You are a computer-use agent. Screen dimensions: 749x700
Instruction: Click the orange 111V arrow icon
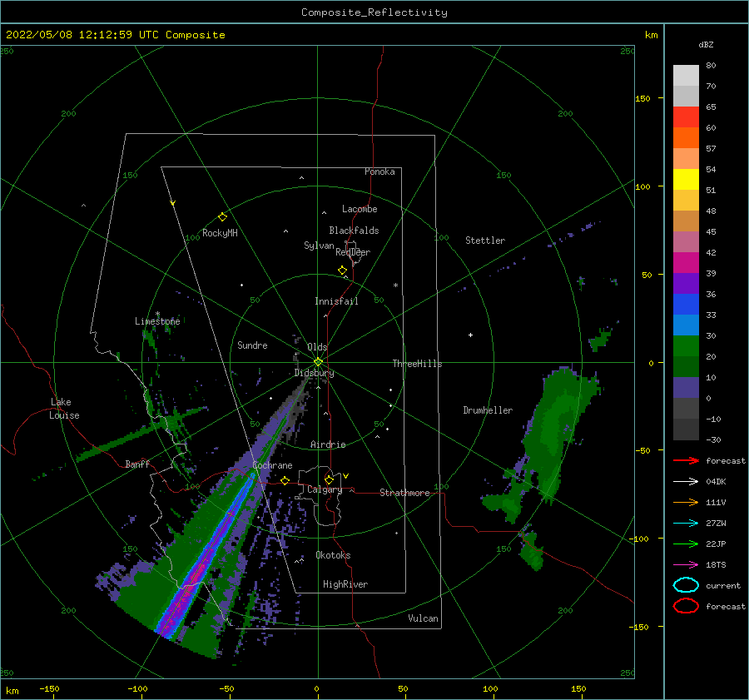coord(686,502)
